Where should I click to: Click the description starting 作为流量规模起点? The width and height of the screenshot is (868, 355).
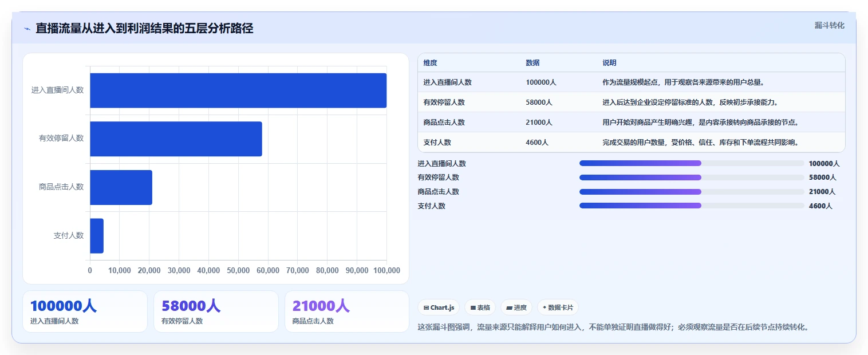coord(684,82)
